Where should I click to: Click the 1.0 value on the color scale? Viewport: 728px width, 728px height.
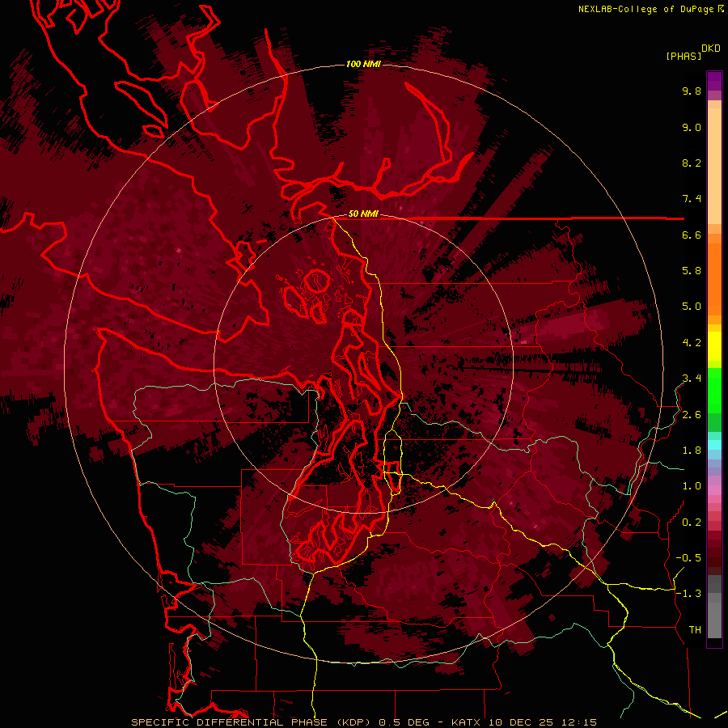692,486
